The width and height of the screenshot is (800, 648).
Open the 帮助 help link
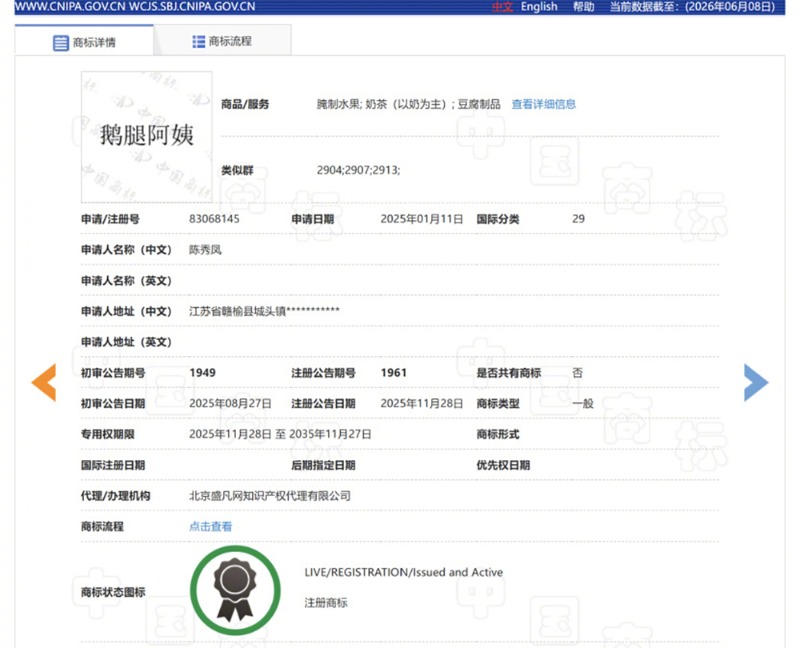click(x=584, y=7)
